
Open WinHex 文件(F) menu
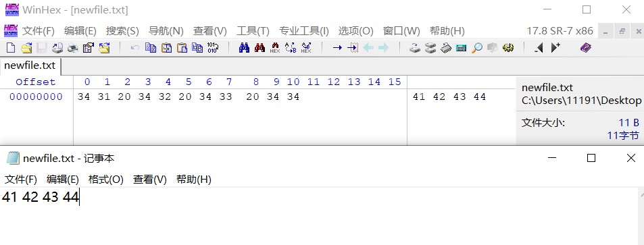click(39, 31)
